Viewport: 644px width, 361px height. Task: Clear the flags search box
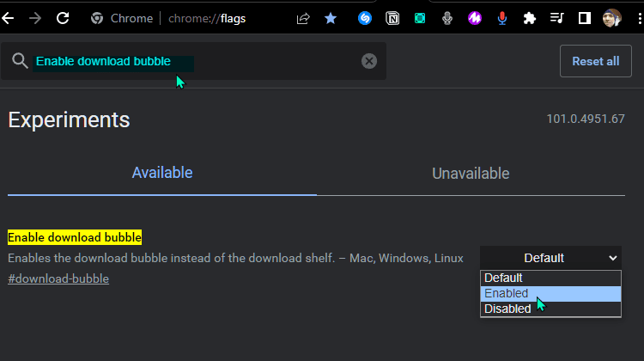(369, 61)
